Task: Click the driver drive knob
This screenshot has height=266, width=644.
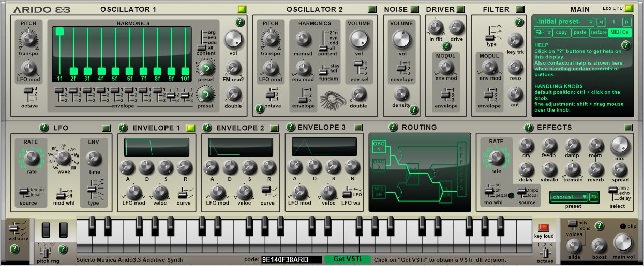Action: click(x=456, y=28)
